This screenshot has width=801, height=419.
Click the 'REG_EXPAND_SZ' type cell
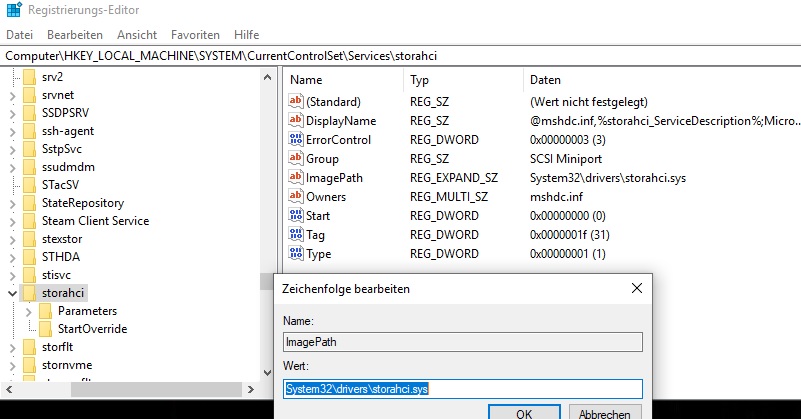click(454, 178)
